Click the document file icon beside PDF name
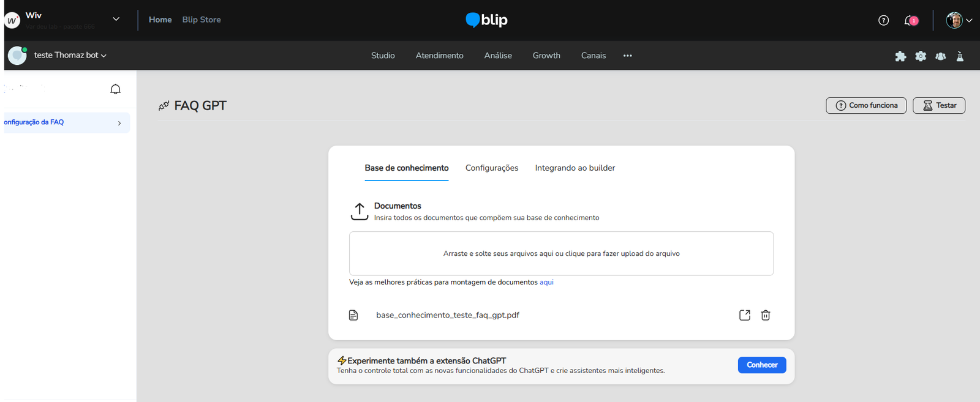The height and width of the screenshot is (402, 980). [353, 315]
